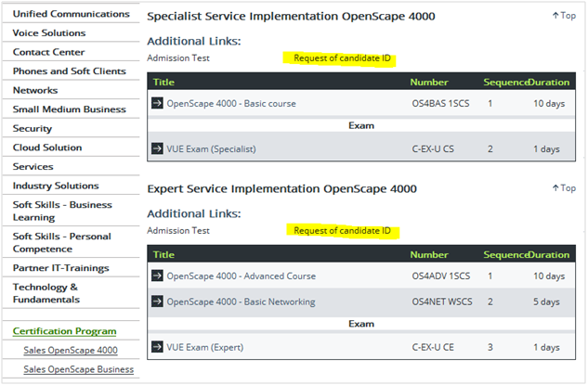Open the OpenScape 4000 - Basic Networking course
The image size is (588, 385).
click(x=241, y=302)
